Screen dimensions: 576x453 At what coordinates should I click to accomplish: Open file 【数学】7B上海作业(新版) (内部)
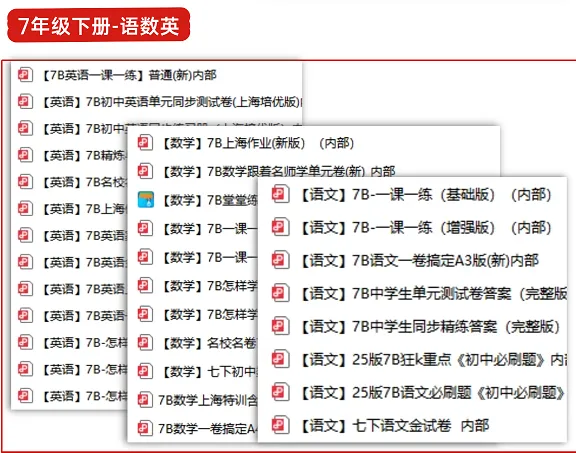pyautogui.click(x=258, y=143)
